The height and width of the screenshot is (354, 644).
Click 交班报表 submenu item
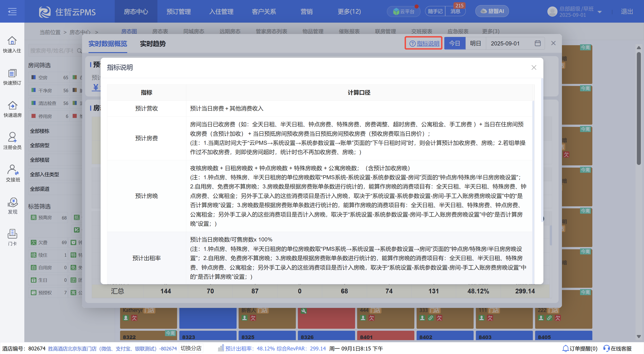(x=422, y=31)
